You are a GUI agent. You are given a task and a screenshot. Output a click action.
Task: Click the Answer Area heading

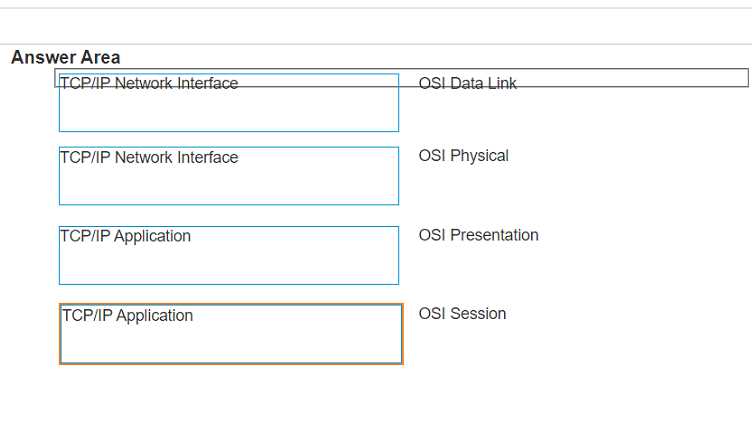click(65, 57)
